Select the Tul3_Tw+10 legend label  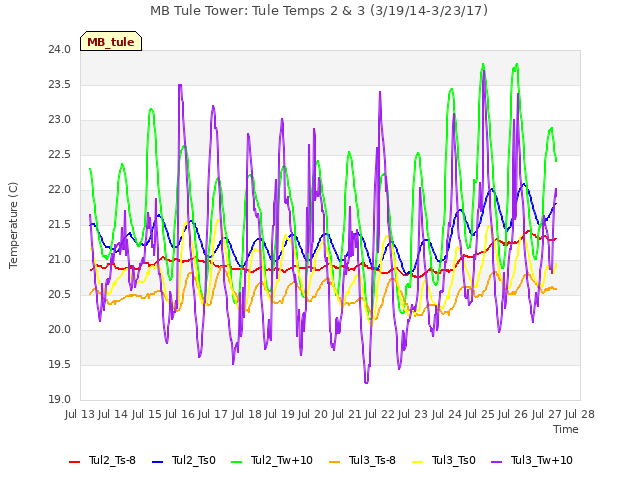[542, 460]
